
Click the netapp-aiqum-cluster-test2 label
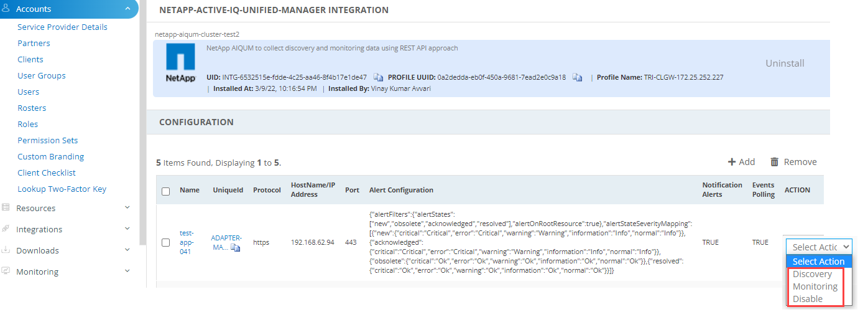point(196,34)
